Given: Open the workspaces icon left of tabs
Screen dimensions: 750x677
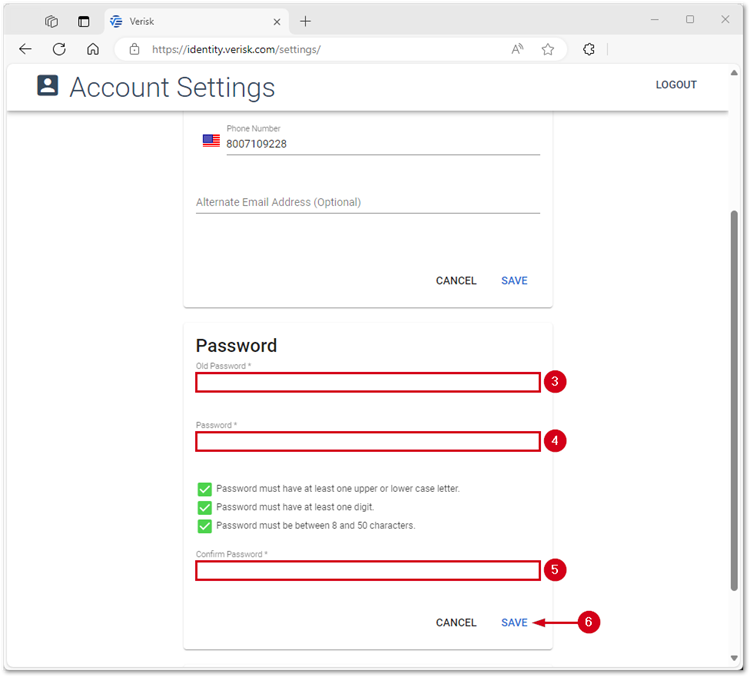Looking at the screenshot, I should click(52, 21).
